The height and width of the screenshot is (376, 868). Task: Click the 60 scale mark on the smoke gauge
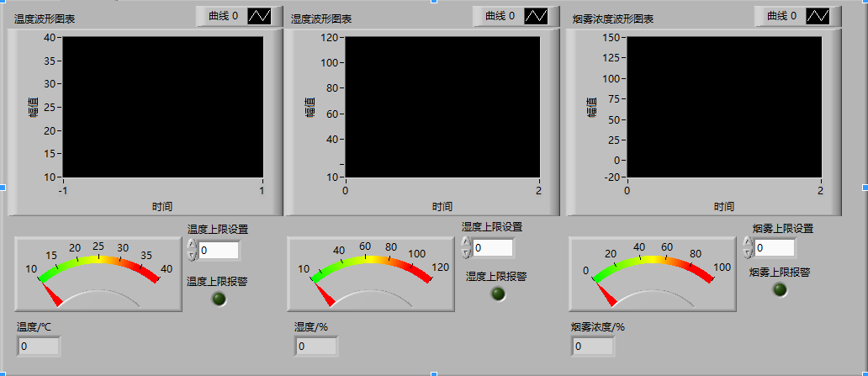pyautogui.click(x=666, y=246)
